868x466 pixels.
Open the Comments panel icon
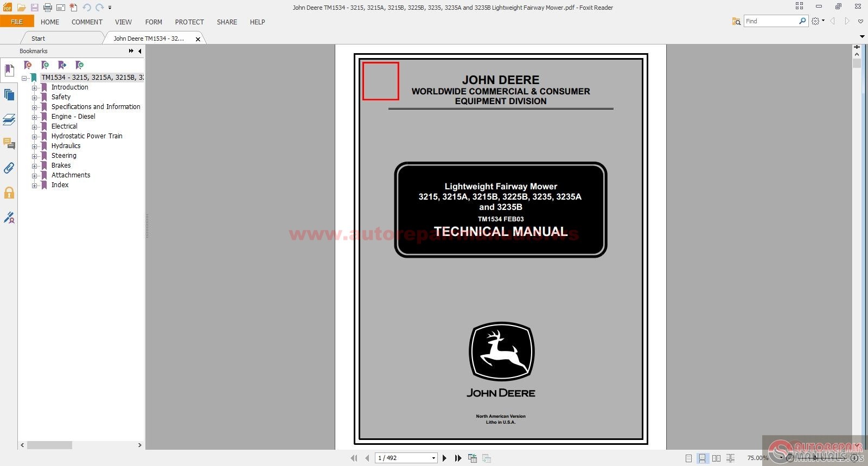(9, 143)
